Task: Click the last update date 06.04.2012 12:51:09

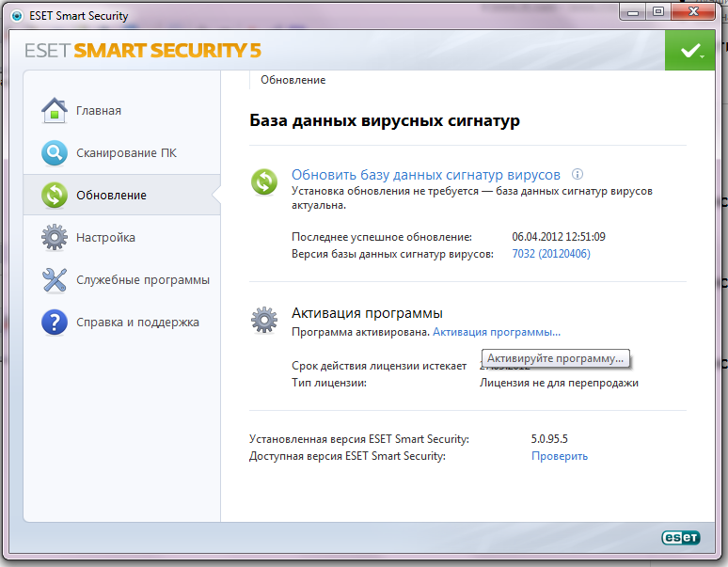Action: coord(559,237)
